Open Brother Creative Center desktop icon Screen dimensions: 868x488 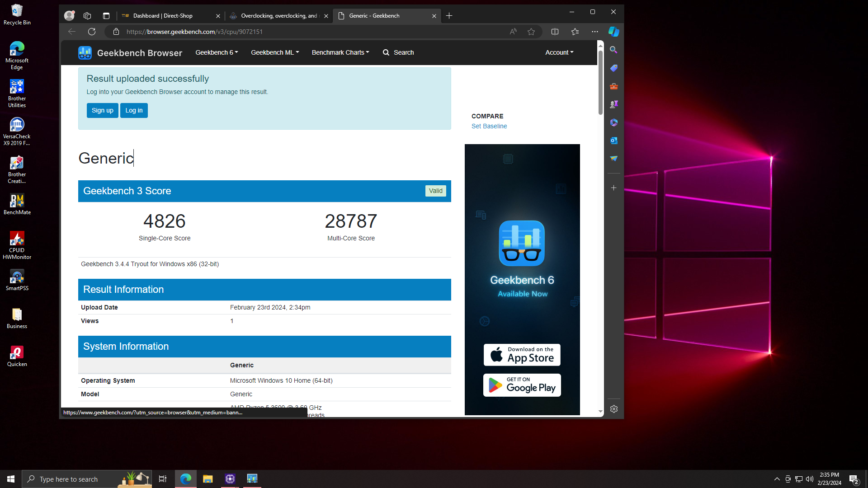(x=17, y=169)
